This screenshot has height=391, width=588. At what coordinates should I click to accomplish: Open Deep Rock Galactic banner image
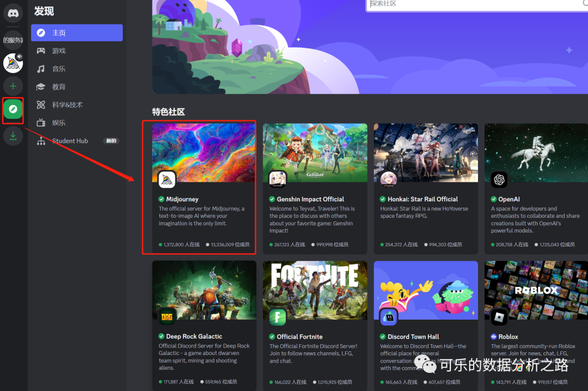tap(204, 290)
